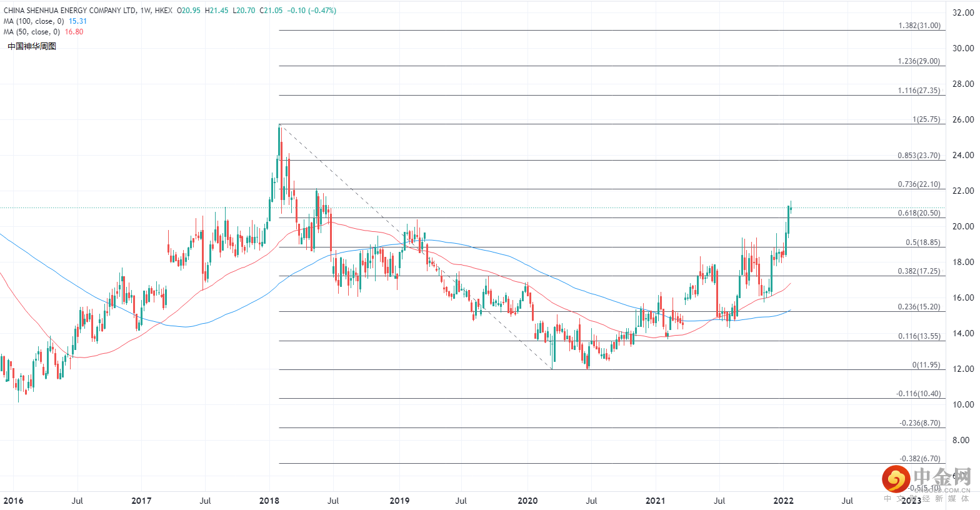Click the Fibonacci label 0.618(20.50)
The width and height of the screenshot is (980, 510).
coord(919,213)
